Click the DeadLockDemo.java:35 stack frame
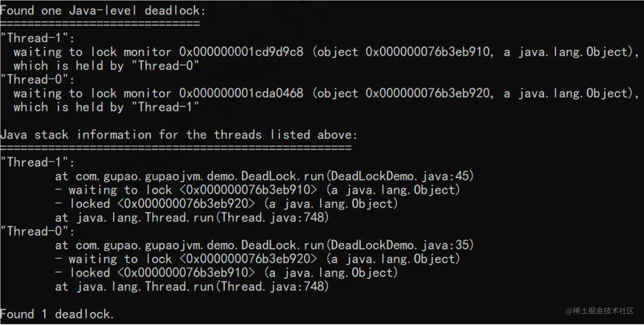Image resolution: width=644 pixels, height=325 pixels. coord(264,245)
